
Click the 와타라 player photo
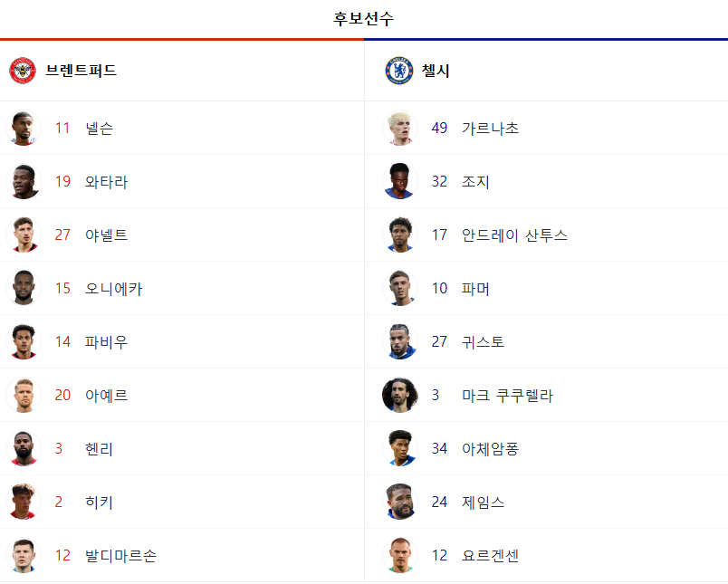pyautogui.click(x=24, y=181)
